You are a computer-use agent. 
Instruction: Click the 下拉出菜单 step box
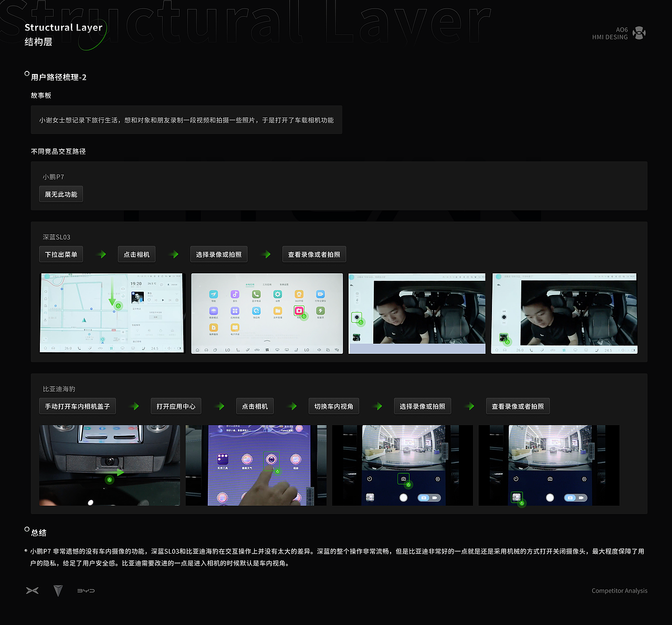pyautogui.click(x=61, y=255)
